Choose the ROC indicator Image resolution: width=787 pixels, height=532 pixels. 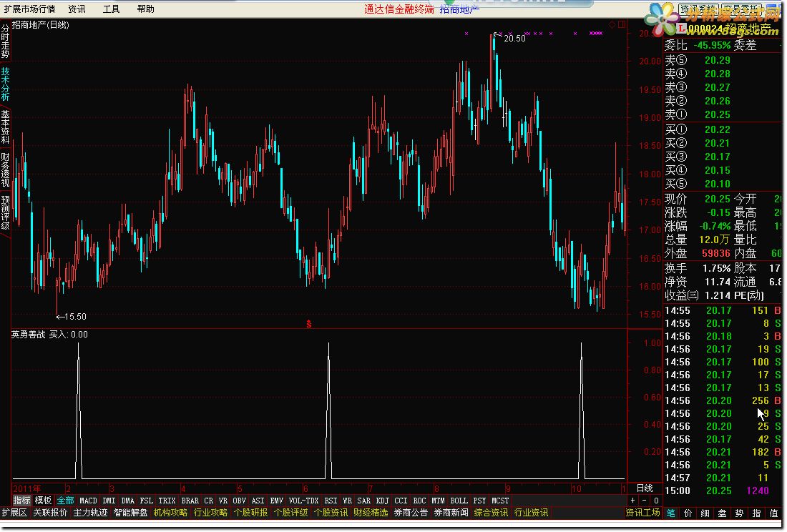pos(419,501)
